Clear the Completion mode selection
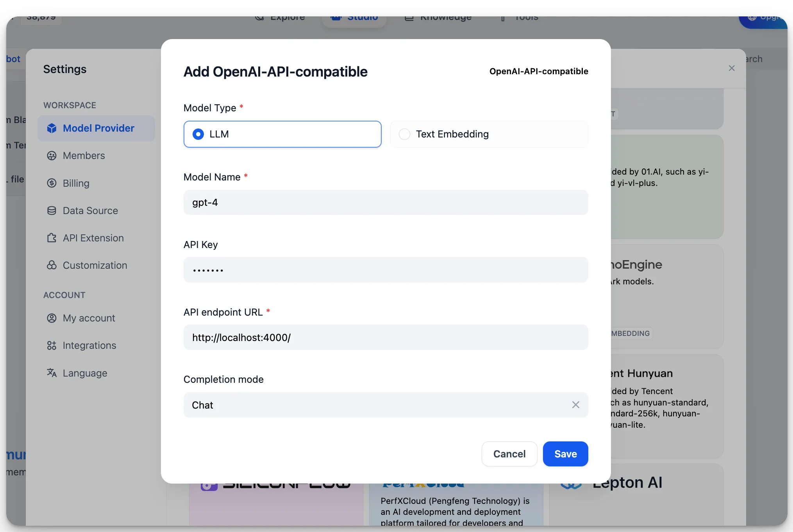Viewport: 793px width, 532px height. coord(575,405)
